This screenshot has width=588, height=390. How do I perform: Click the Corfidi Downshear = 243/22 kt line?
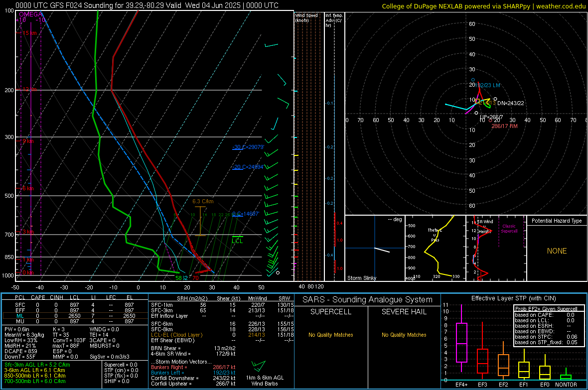(193, 378)
